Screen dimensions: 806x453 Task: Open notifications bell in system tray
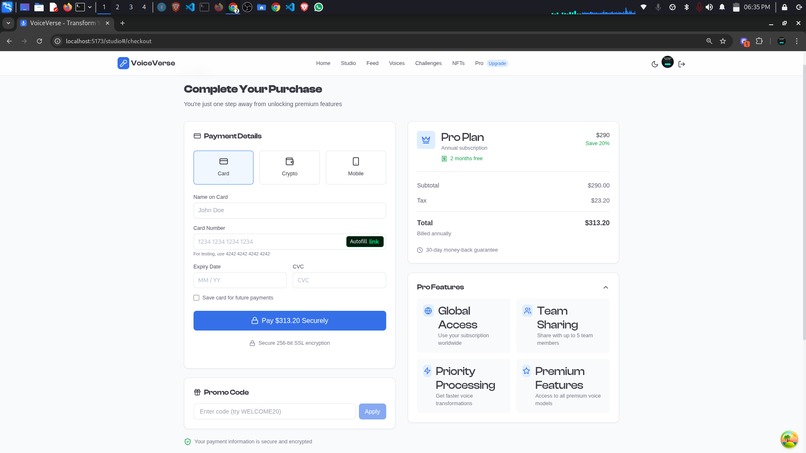coord(722,7)
